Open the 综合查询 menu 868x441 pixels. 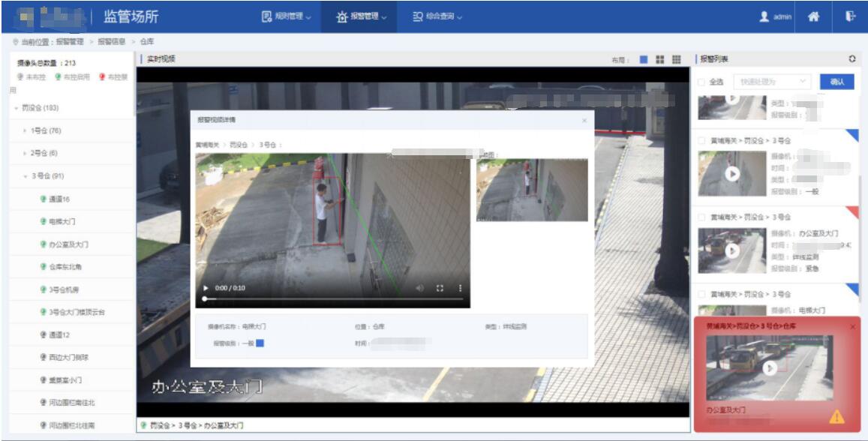click(437, 16)
